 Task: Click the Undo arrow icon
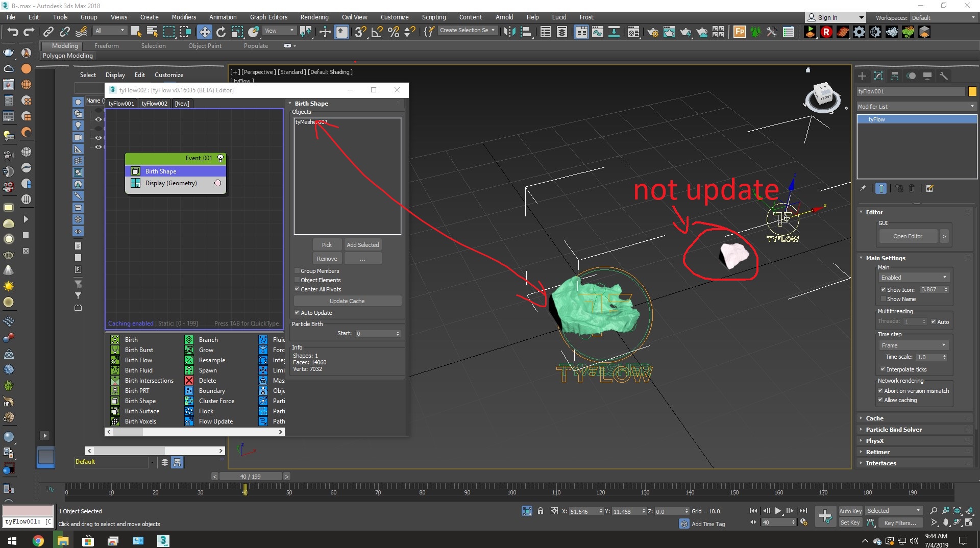[x=13, y=32]
